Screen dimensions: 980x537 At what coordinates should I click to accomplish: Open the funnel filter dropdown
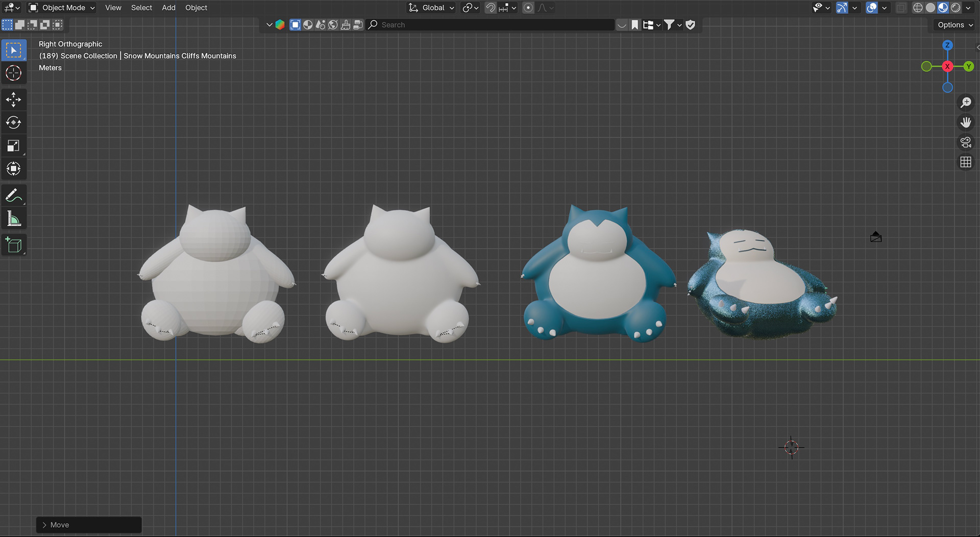click(673, 25)
